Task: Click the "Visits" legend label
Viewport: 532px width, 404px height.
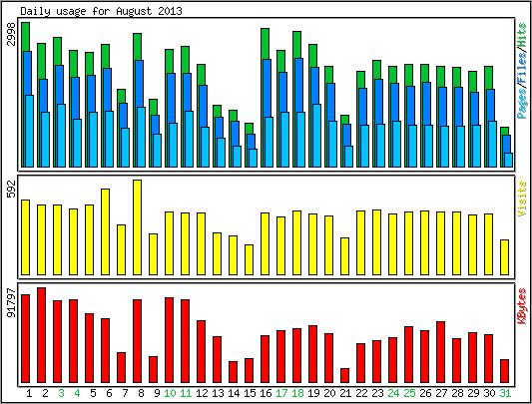Action: 522,199
